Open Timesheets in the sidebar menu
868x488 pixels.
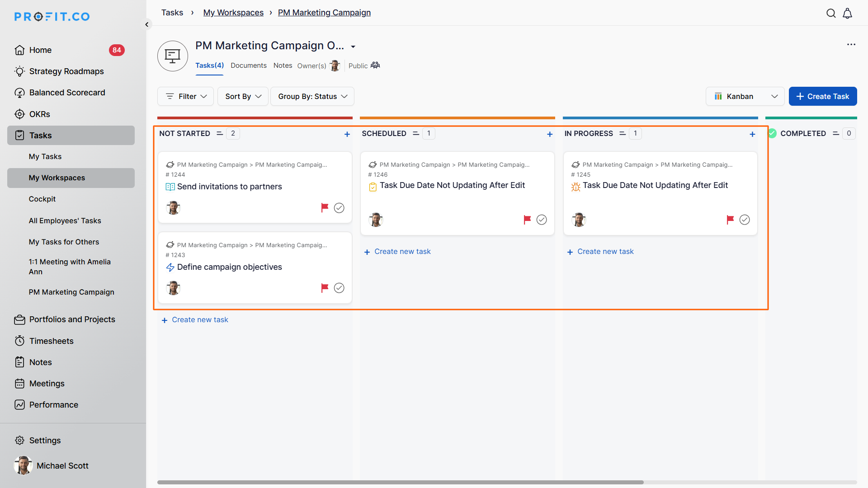[x=51, y=341]
